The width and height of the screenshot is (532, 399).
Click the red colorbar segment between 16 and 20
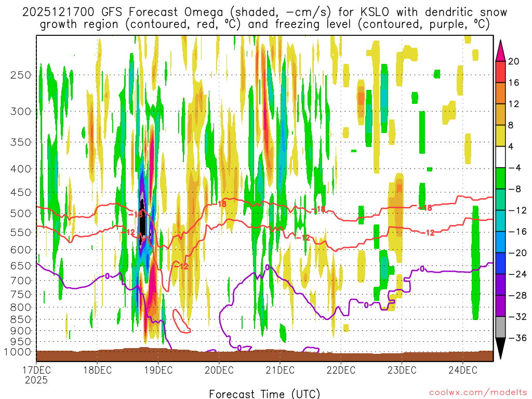tap(500, 72)
